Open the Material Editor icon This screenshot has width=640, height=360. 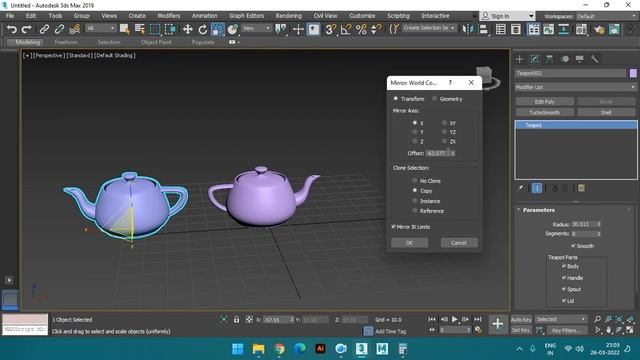click(581, 29)
